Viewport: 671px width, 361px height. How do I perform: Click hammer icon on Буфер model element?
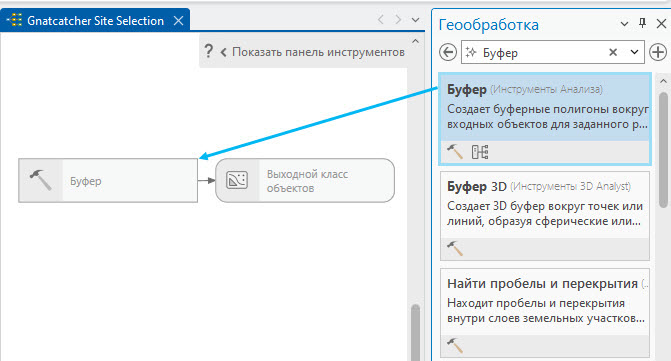(x=41, y=180)
